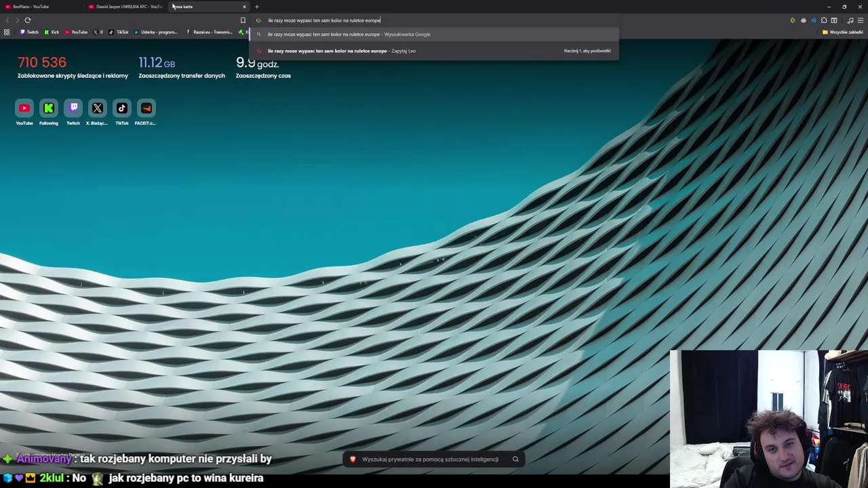Minimize the browser window
The image size is (868, 488).
(x=829, y=7)
